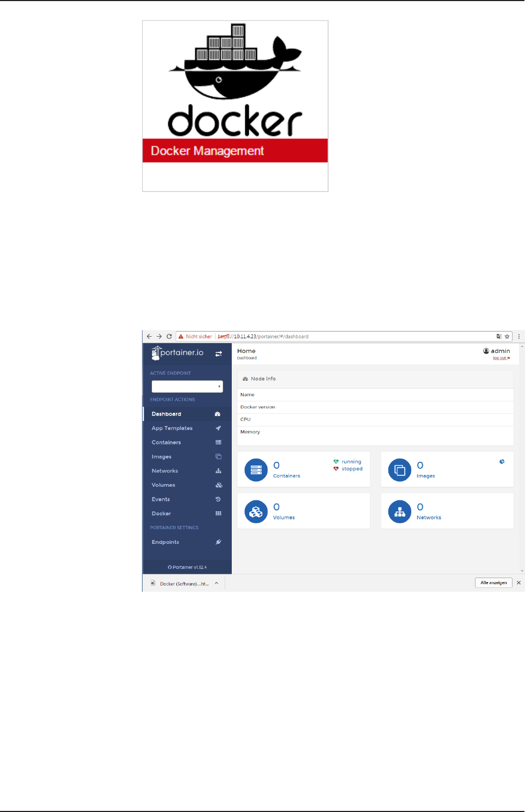Open Docker in the sidebar
Viewport: 525px width, 812px height.
[x=187, y=513]
